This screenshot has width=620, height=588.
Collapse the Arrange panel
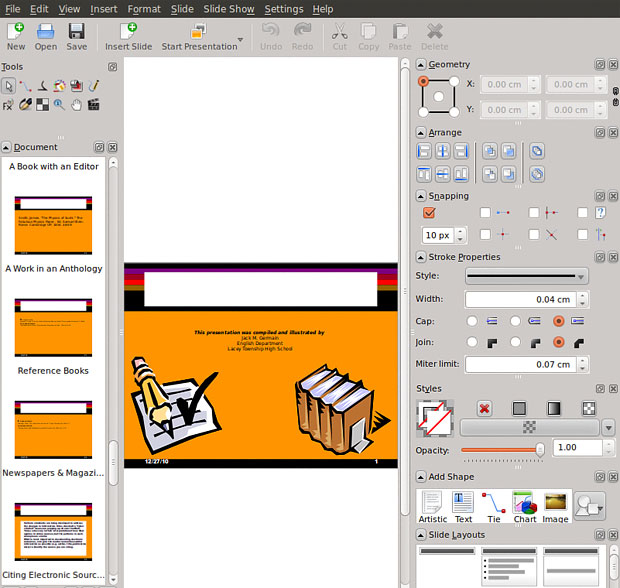click(x=421, y=132)
